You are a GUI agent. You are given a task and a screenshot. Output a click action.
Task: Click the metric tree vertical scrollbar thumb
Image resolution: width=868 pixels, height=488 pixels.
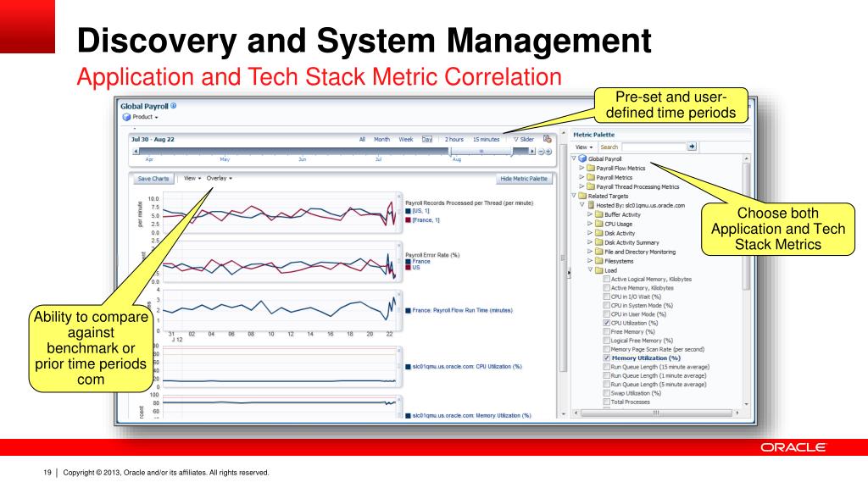click(746, 225)
